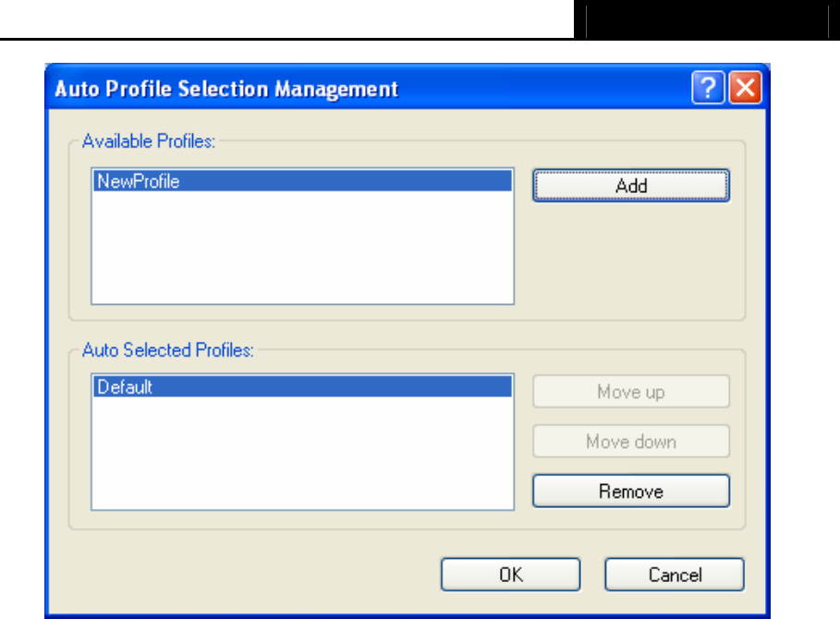
Task: Remove the selected auto profile
Action: point(631,491)
